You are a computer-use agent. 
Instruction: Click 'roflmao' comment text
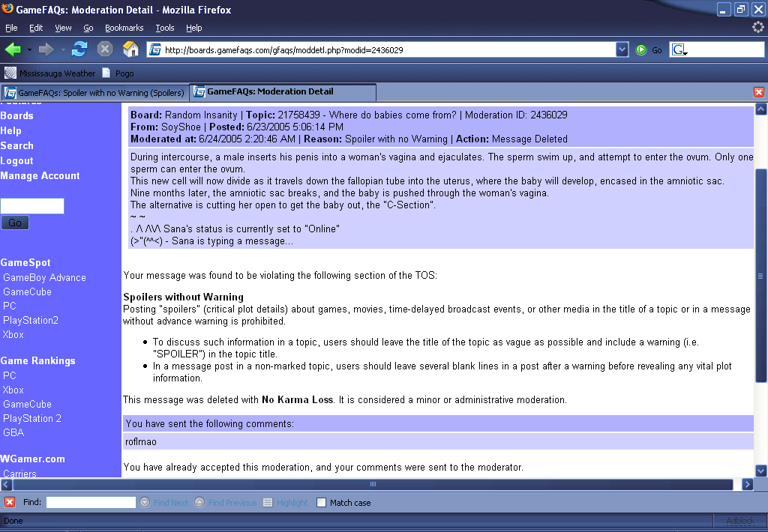click(141, 442)
